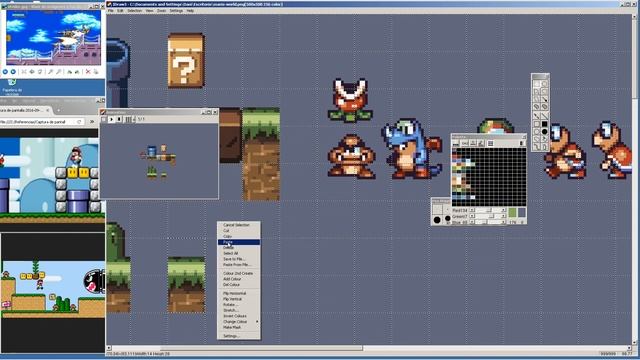Choose Save to File... in the context menu
640x360 pixels.
(239, 259)
